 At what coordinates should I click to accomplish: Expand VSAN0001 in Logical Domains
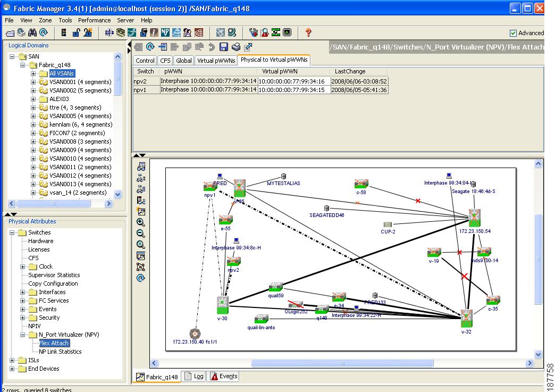[x=33, y=82]
